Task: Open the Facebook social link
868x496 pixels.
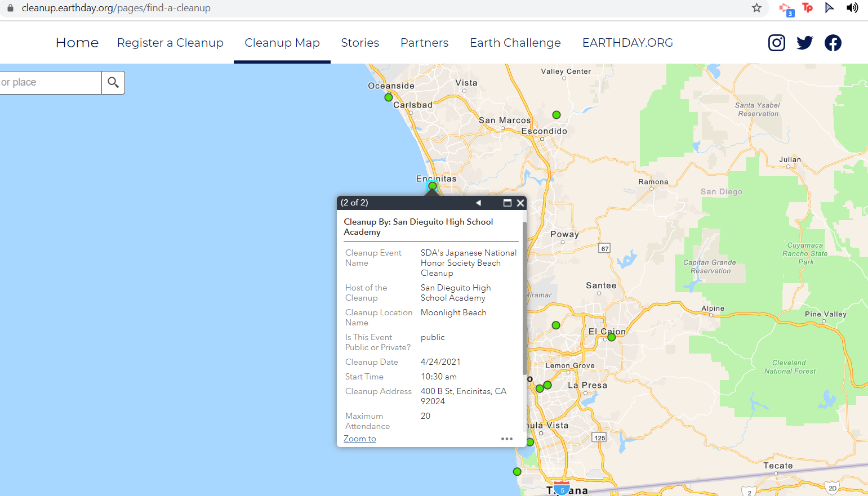Action: [x=833, y=43]
